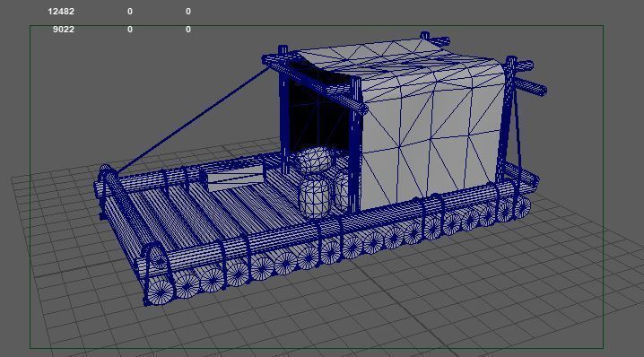The height and width of the screenshot is (357, 644).
Task: Select the upright barrel on the raft deck
Action: tap(315, 196)
